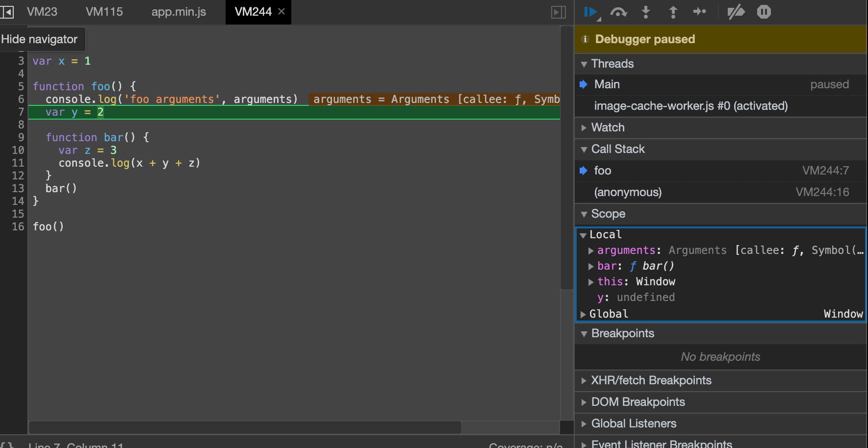Step out of current function

tap(673, 12)
